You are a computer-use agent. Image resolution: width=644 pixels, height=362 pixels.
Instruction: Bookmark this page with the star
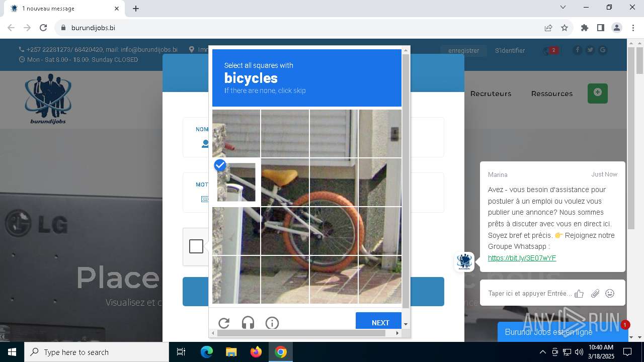click(565, 28)
